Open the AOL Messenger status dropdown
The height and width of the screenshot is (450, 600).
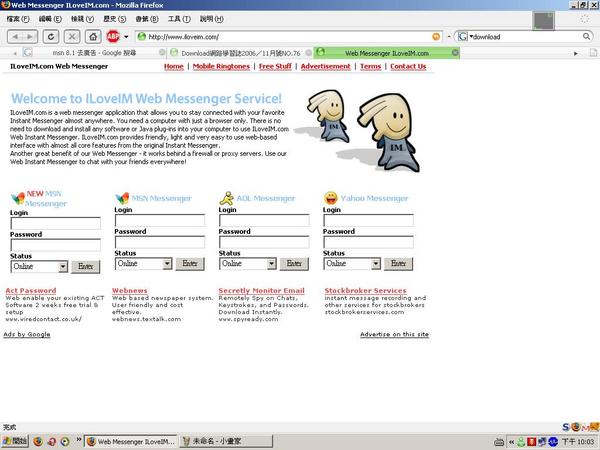248,264
